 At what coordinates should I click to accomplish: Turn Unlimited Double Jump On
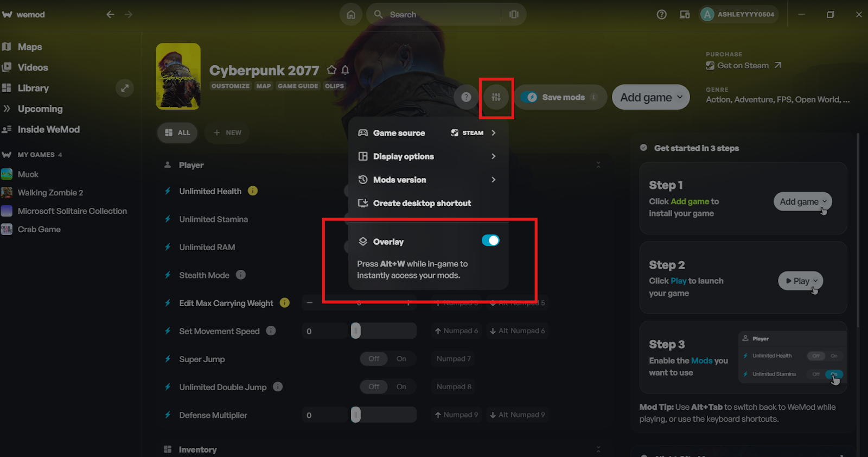[401, 386]
